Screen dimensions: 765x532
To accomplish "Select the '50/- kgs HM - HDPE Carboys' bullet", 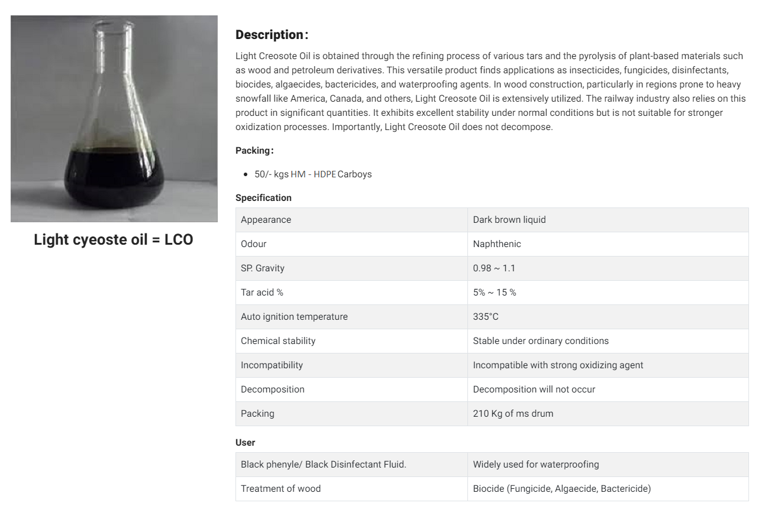I will pyautogui.click(x=313, y=174).
